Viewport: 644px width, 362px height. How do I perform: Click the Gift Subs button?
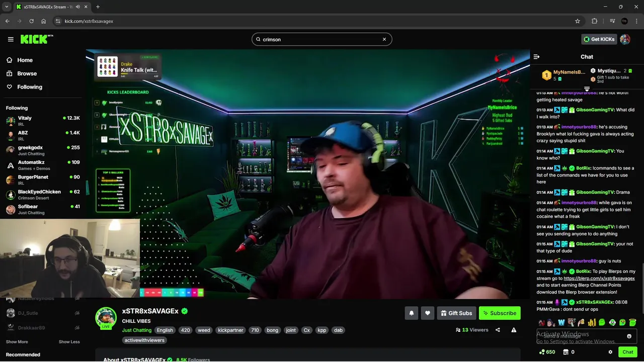coord(456,313)
